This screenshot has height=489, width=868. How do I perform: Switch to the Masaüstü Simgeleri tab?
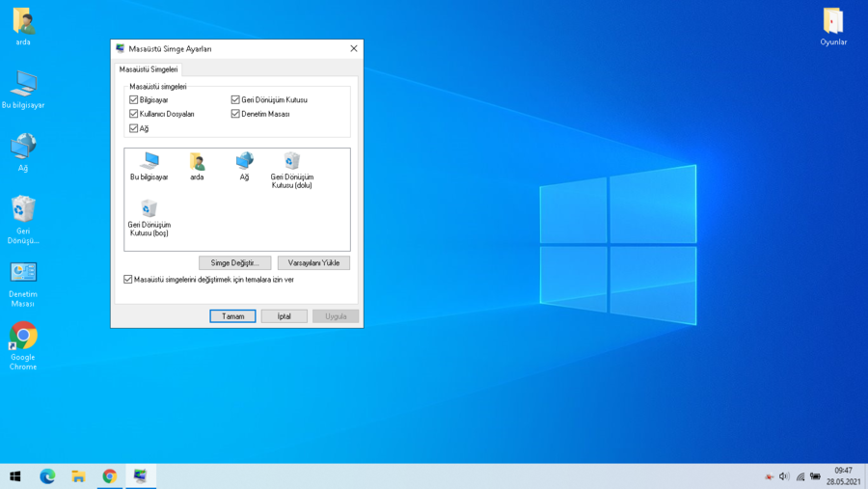[x=149, y=69]
